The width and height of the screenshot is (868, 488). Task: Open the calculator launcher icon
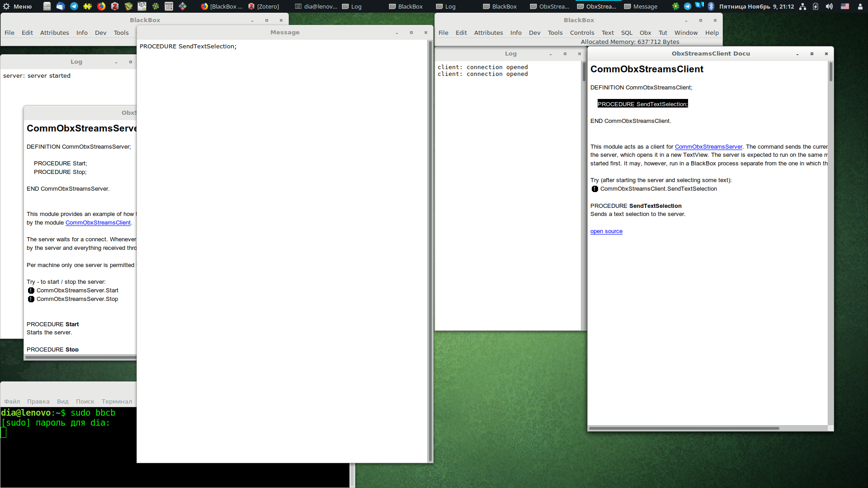(x=169, y=6)
